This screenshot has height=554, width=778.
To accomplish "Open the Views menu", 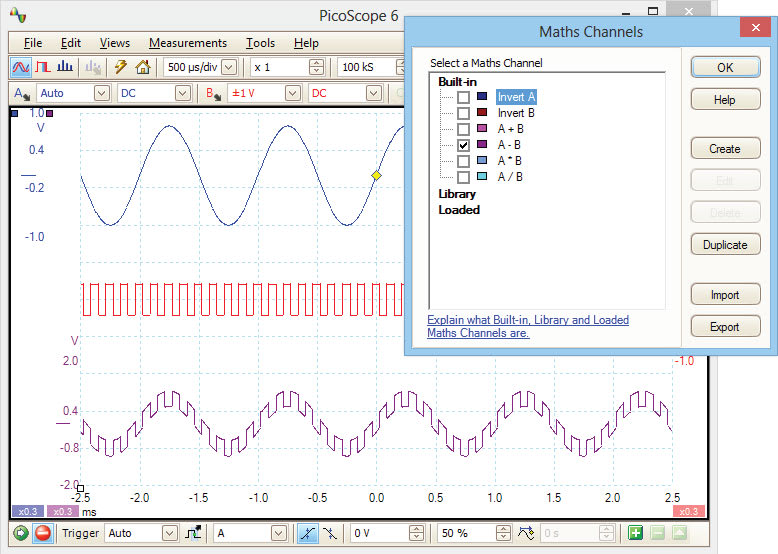I will point(115,43).
